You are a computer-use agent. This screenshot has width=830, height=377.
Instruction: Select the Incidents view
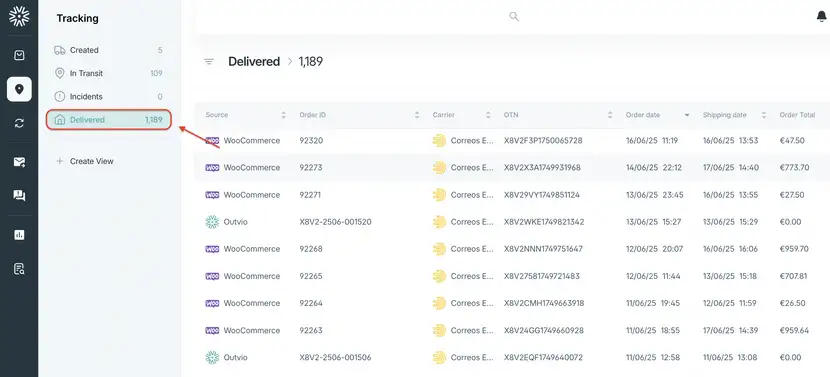click(x=109, y=96)
